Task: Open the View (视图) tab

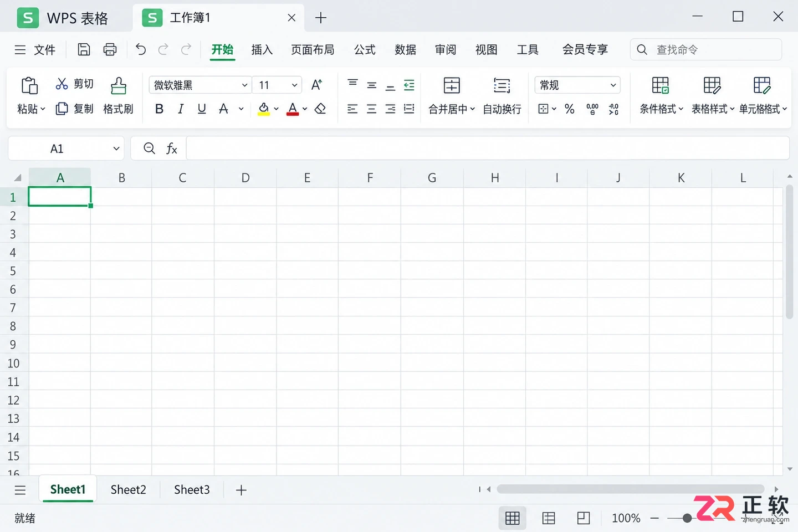Action: point(486,50)
